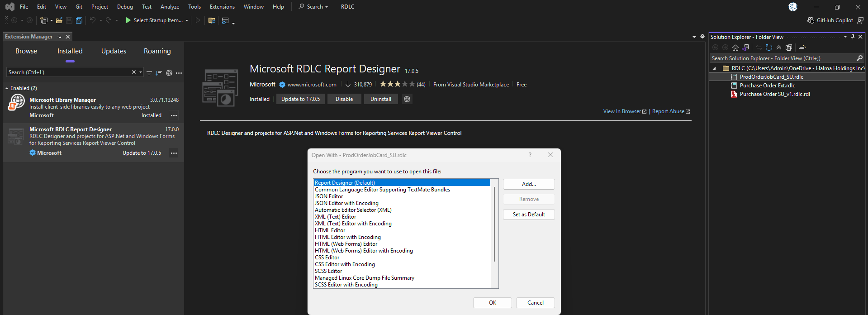The height and width of the screenshot is (315, 868).
Task: Click the gear button next to Uninstall
Action: coord(407,99)
